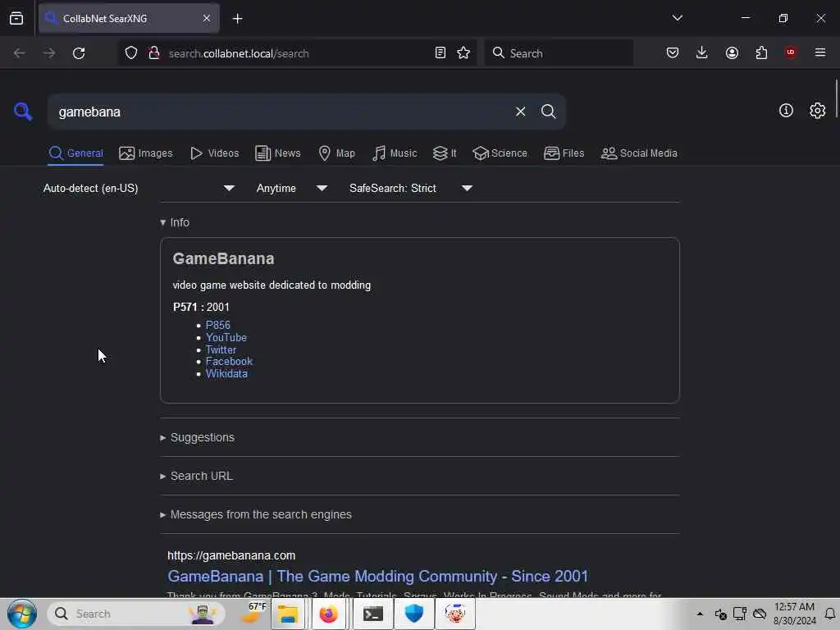Viewport: 840px width, 630px height.
Task: Click the site security padlock icon
Action: pyautogui.click(x=154, y=52)
